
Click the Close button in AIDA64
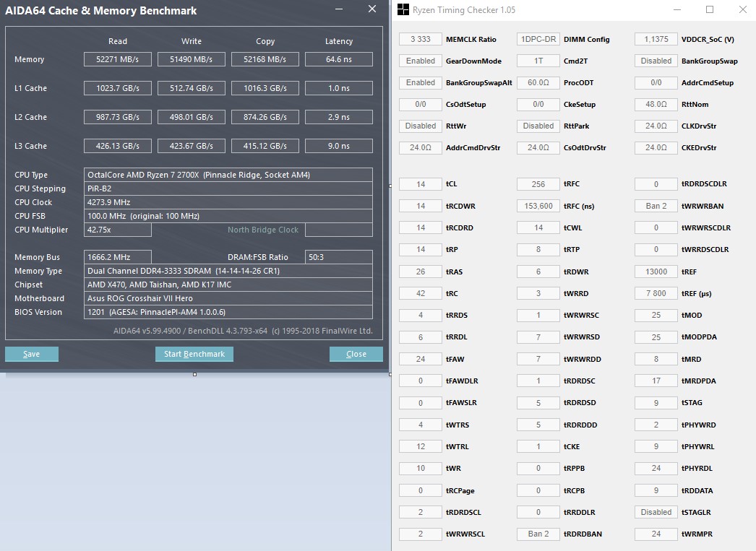[x=356, y=354]
